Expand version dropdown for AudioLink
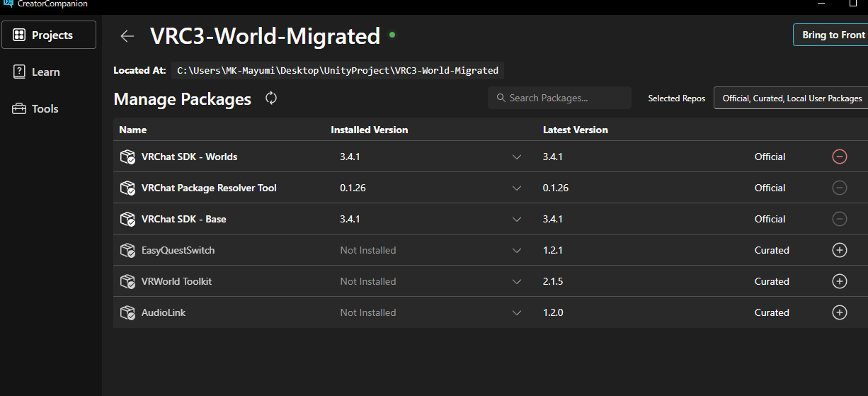 coord(517,312)
